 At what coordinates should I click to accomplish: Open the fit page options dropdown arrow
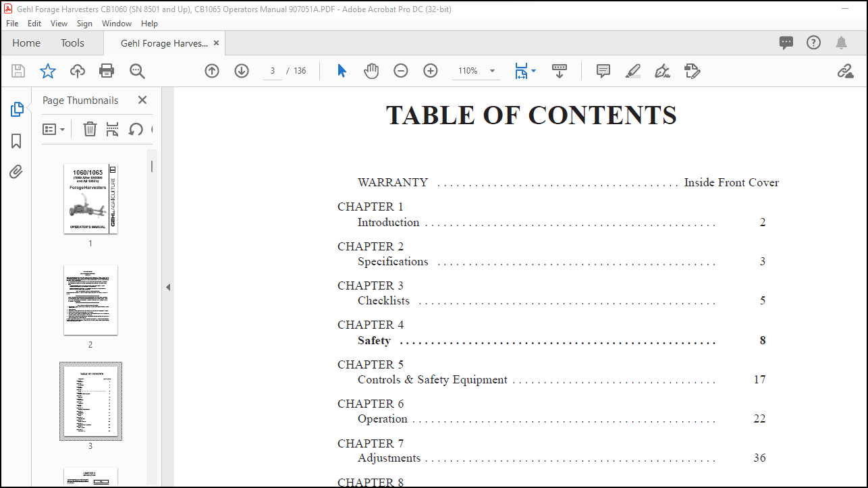pos(534,71)
